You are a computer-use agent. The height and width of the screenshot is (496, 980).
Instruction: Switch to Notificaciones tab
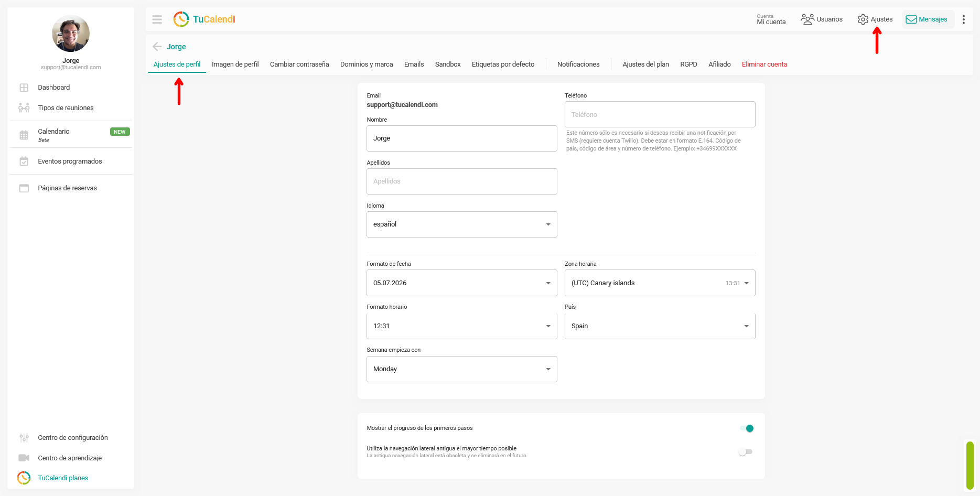[578, 64]
